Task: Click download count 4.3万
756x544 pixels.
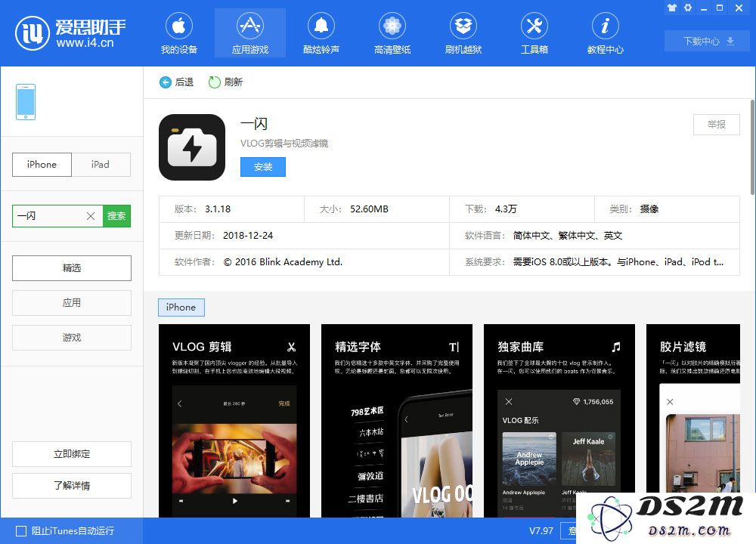Action: [506, 209]
